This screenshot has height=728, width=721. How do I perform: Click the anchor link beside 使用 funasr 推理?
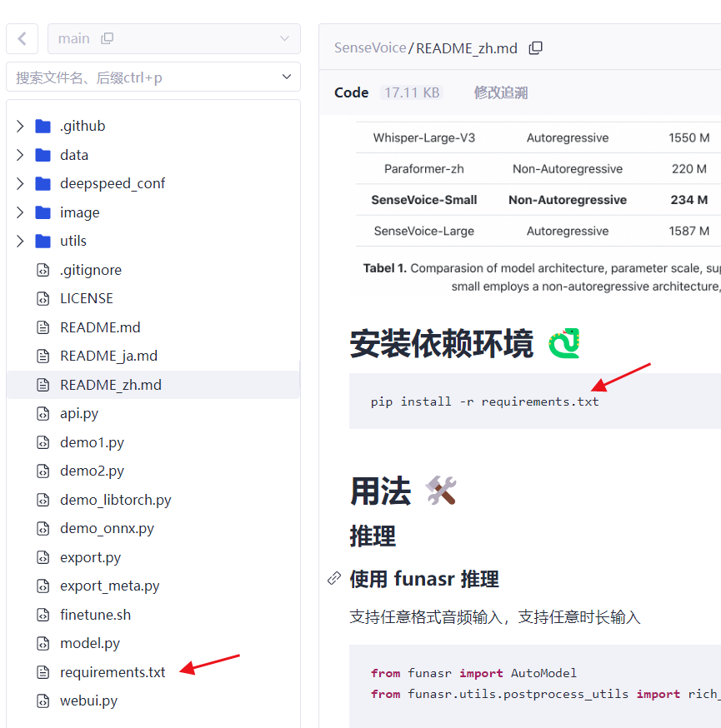pos(334,578)
